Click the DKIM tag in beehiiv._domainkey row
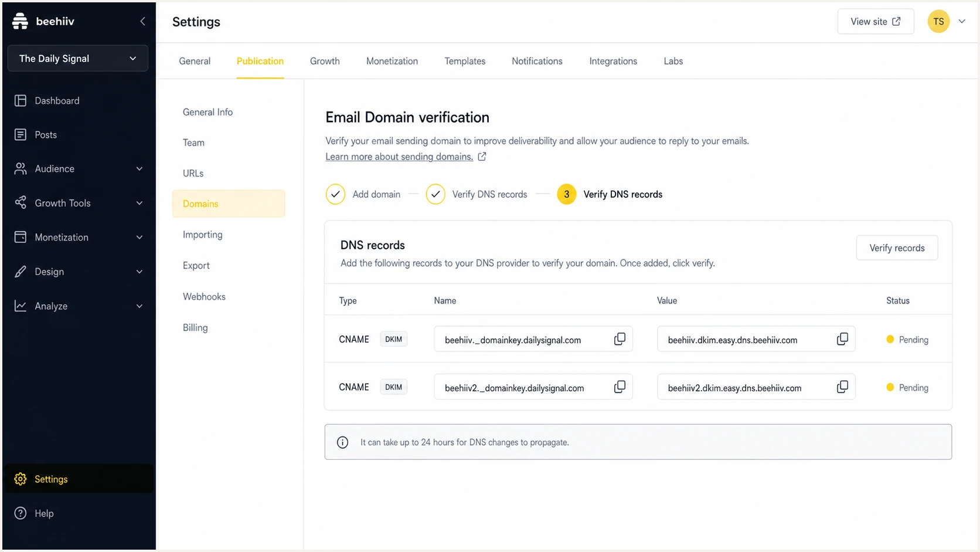Image resolution: width=980 pixels, height=552 pixels. coord(394,339)
